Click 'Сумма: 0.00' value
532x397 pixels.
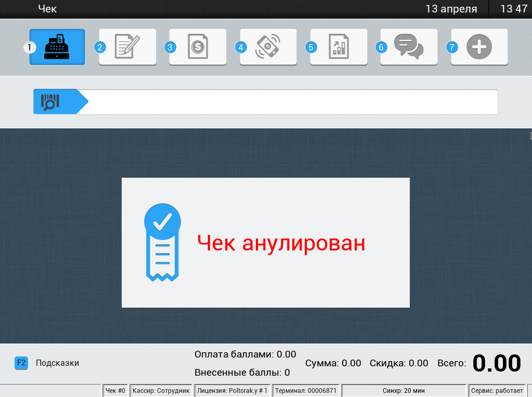pyautogui.click(x=333, y=363)
